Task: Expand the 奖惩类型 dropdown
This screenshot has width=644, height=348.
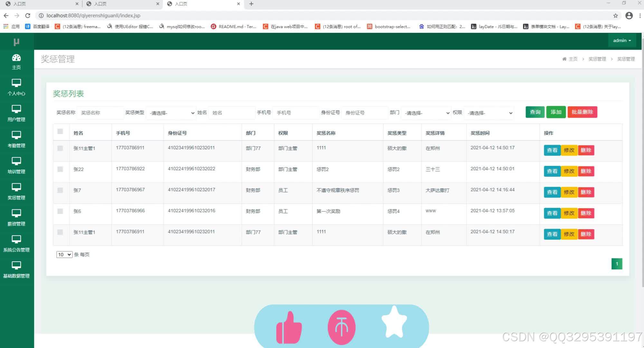Action: coord(171,113)
